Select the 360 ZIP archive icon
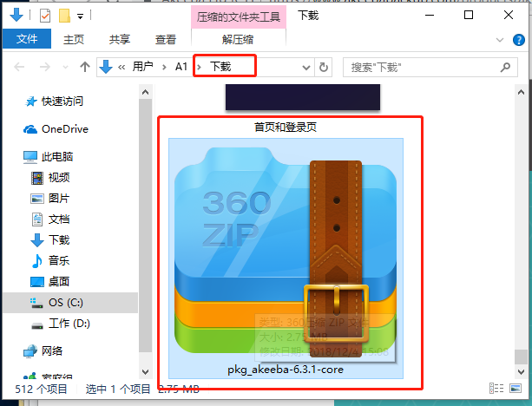532x406 pixels. pos(286,251)
